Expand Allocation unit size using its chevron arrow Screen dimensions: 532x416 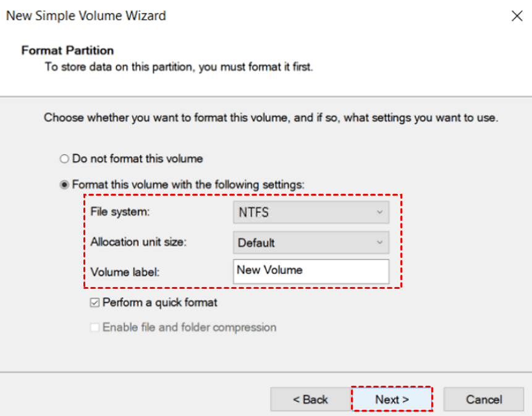[x=380, y=243]
